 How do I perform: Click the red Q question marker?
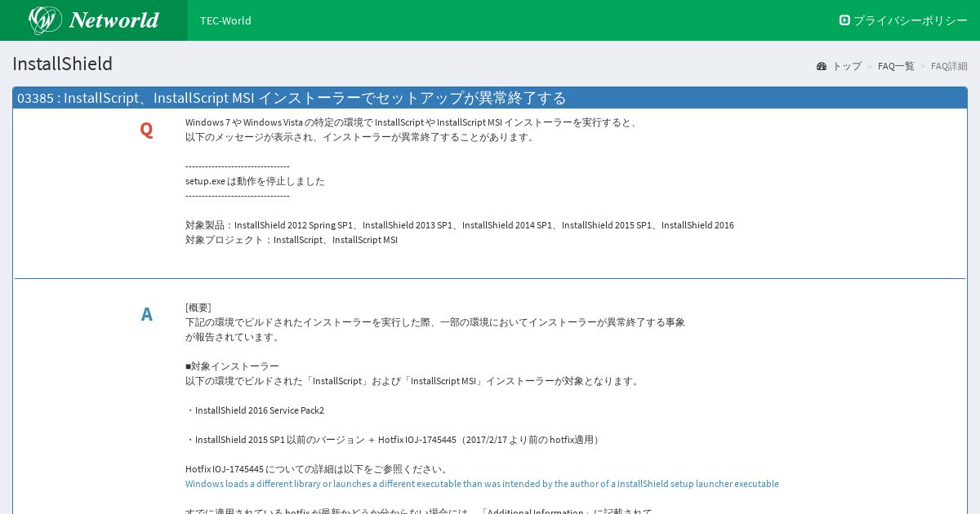point(146,129)
